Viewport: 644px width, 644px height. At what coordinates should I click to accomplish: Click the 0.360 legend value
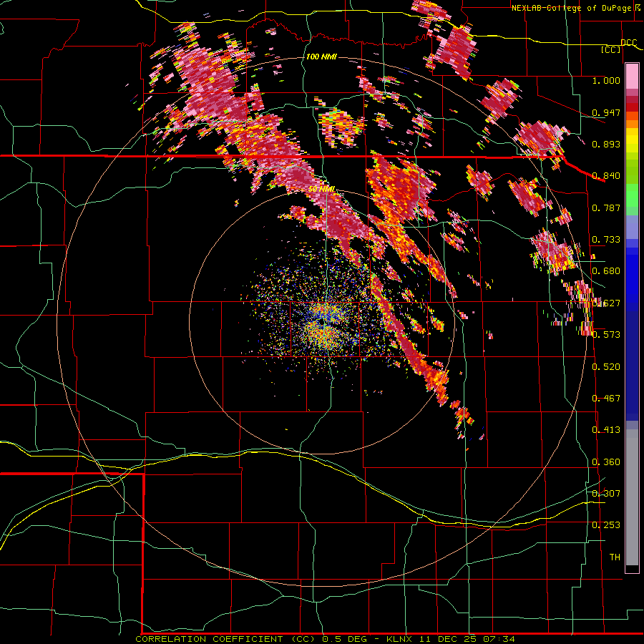[606, 462]
